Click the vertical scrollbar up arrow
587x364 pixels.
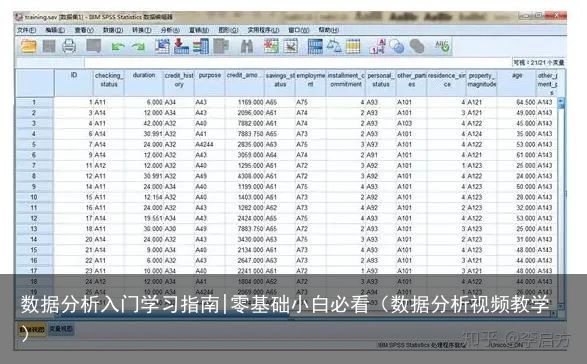pos(560,101)
